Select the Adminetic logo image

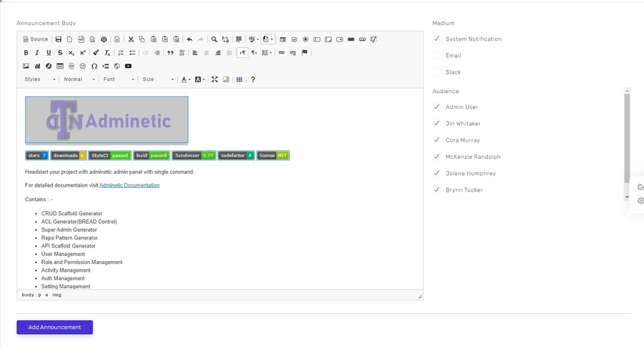[107, 120]
